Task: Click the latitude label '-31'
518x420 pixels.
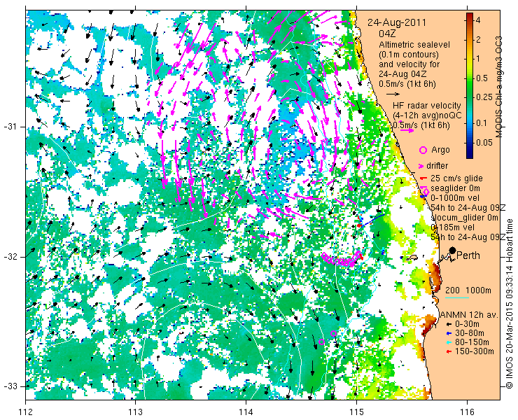Action: point(10,127)
